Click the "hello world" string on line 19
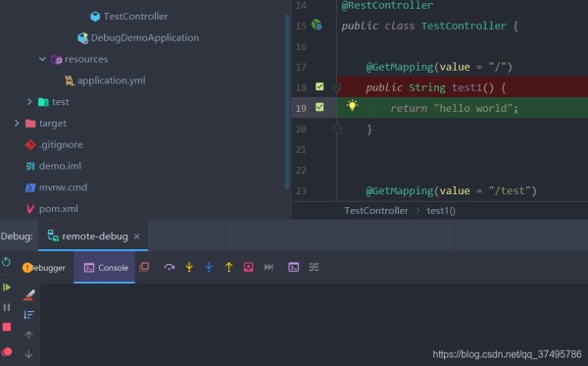The width and height of the screenshot is (588, 366). [x=473, y=108]
